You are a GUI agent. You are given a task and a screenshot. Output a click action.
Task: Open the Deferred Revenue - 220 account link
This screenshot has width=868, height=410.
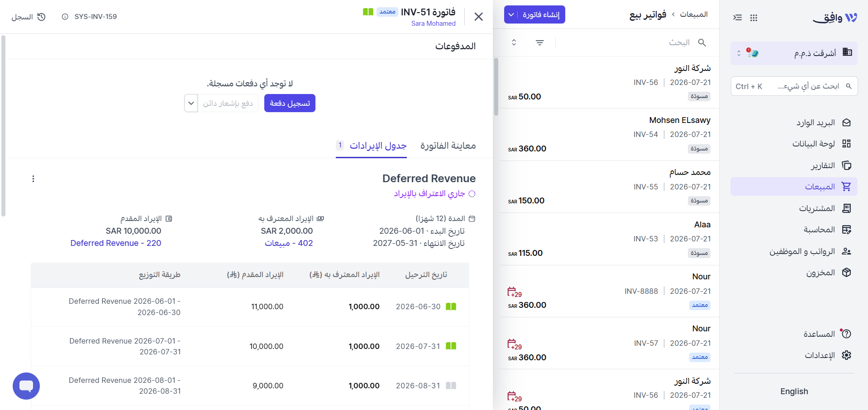[x=116, y=243]
